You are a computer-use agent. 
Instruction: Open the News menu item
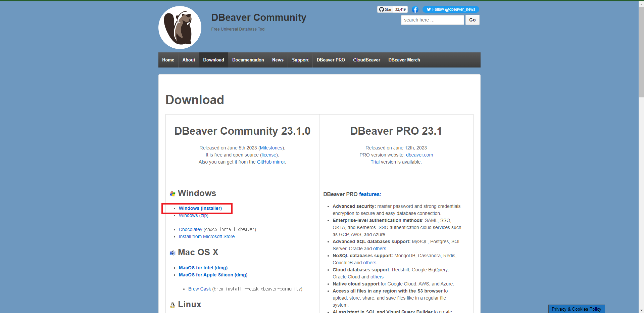tap(278, 60)
